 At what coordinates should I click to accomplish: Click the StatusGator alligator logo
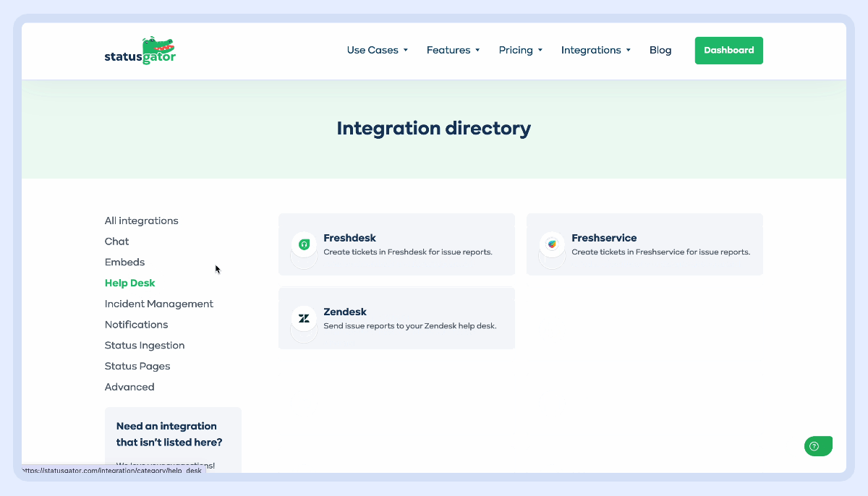coord(140,51)
